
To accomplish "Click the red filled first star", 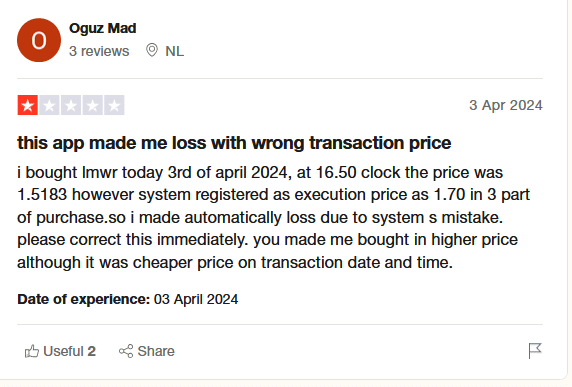I will (28, 105).
